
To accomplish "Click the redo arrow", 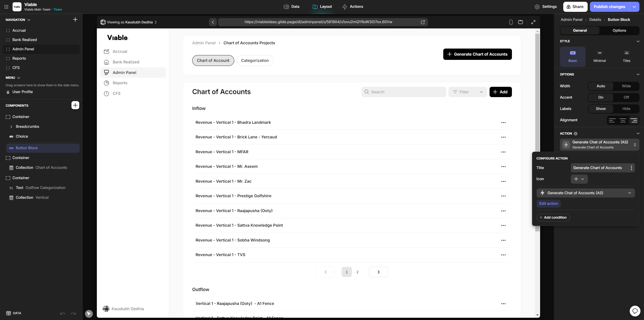I will (x=73, y=313).
